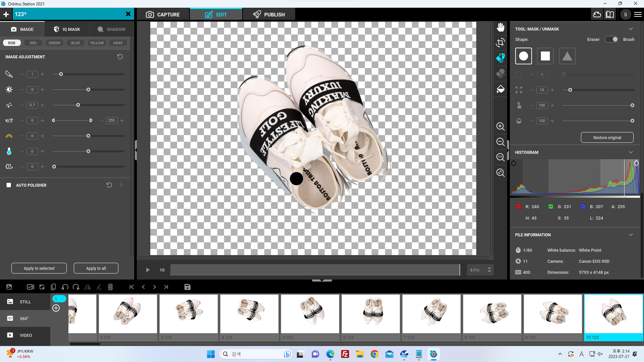Zoom in on the canvas

pos(500,126)
